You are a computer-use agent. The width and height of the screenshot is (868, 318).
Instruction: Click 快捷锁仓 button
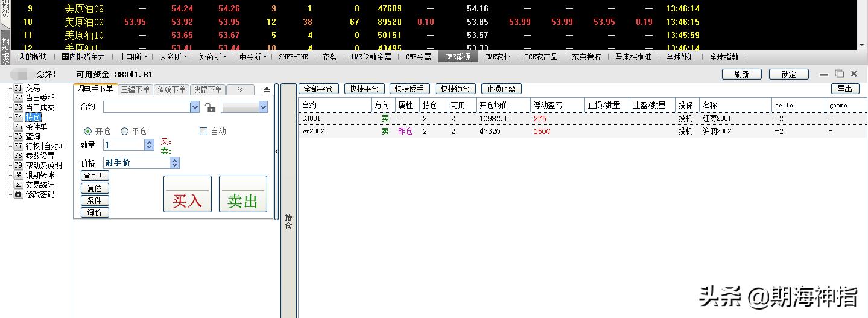click(x=456, y=89)
